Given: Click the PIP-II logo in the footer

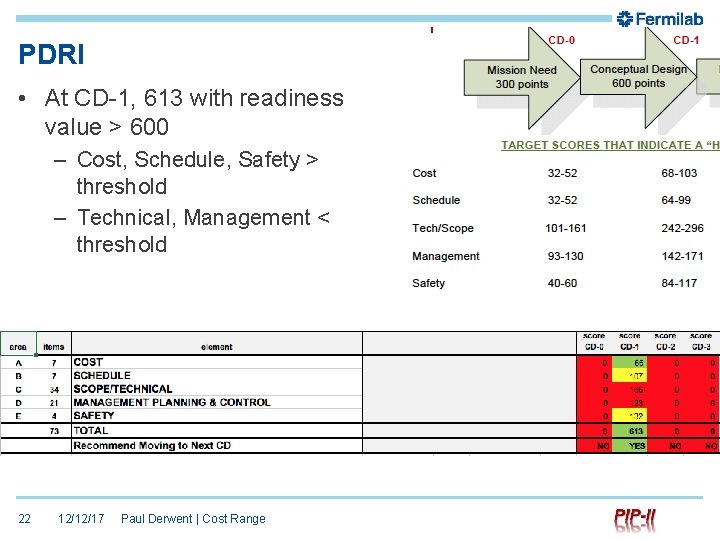Looking at the screenshot, I should click(x=635, y=520).
